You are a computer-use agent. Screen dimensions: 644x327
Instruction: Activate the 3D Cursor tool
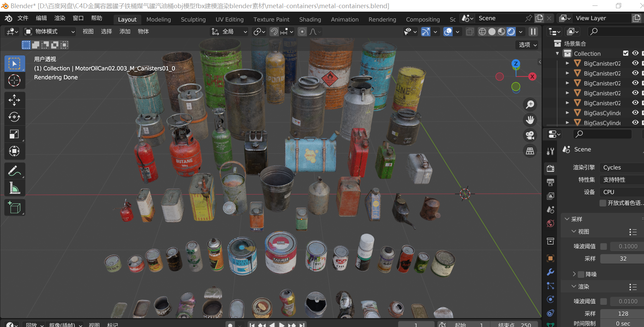point(15,80)
